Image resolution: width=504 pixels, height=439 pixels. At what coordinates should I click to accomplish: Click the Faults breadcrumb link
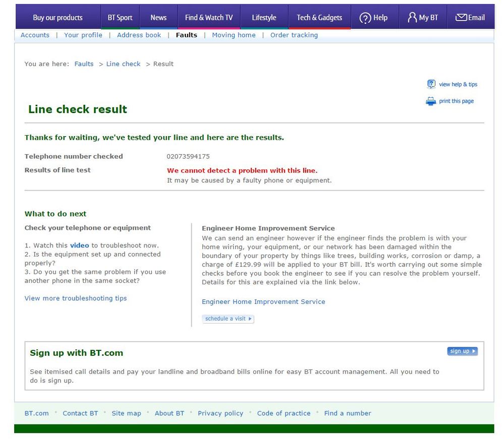pyautogui.click(x=84, y=64)
